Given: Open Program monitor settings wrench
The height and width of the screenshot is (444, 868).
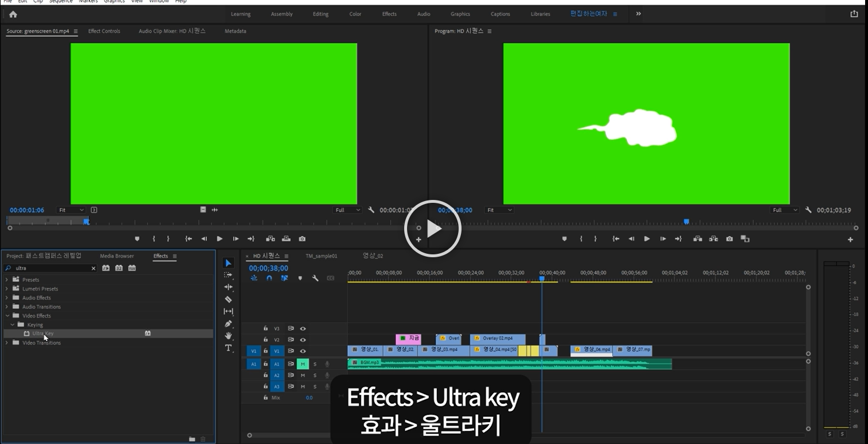Looking at the screenshot, I should (808, 210).
